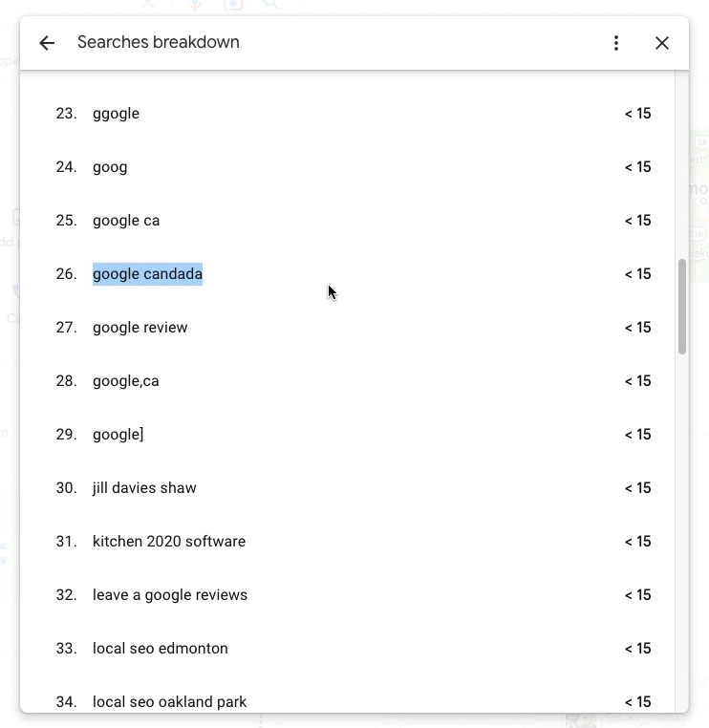Open the three-dot more options menu

pos(616,43)
